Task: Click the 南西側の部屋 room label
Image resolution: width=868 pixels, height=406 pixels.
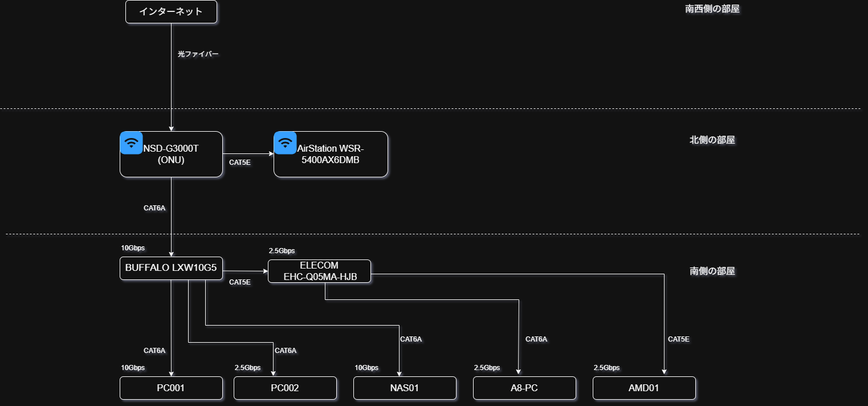Action: click(x=712, y=9)
